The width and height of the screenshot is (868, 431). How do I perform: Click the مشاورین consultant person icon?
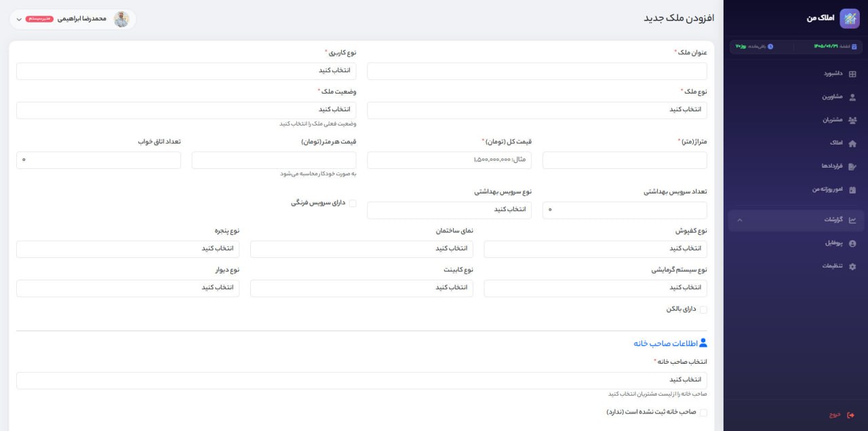coord(852,97)
